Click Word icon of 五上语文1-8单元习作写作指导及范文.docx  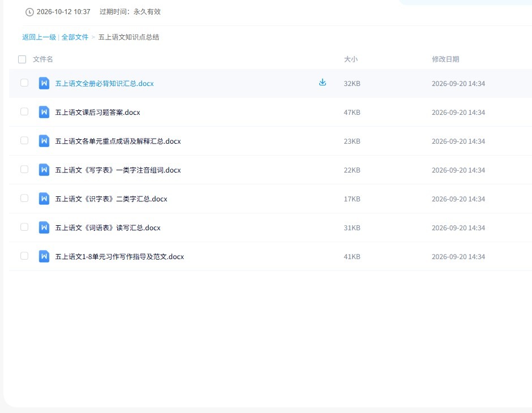44,256
